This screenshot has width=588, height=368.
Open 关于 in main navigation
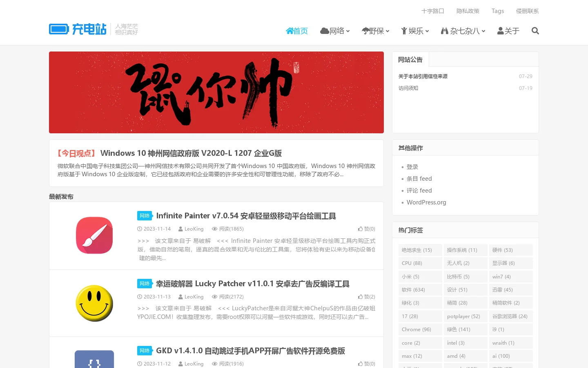(x=508, y=31)
